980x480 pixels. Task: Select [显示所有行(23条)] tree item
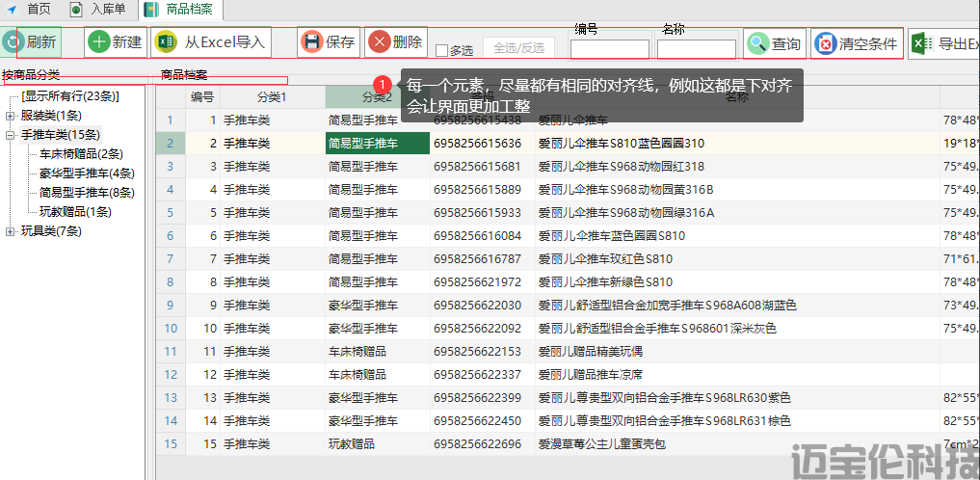click(69, 96)
